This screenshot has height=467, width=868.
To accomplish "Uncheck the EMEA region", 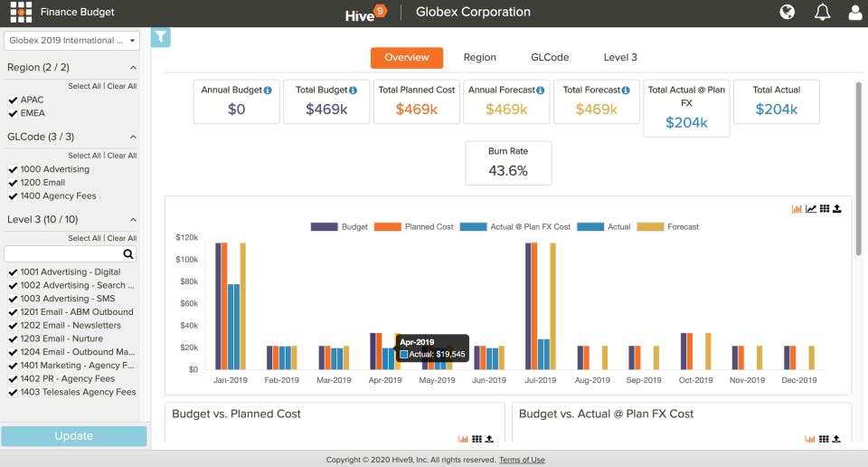I will point(13,113).
